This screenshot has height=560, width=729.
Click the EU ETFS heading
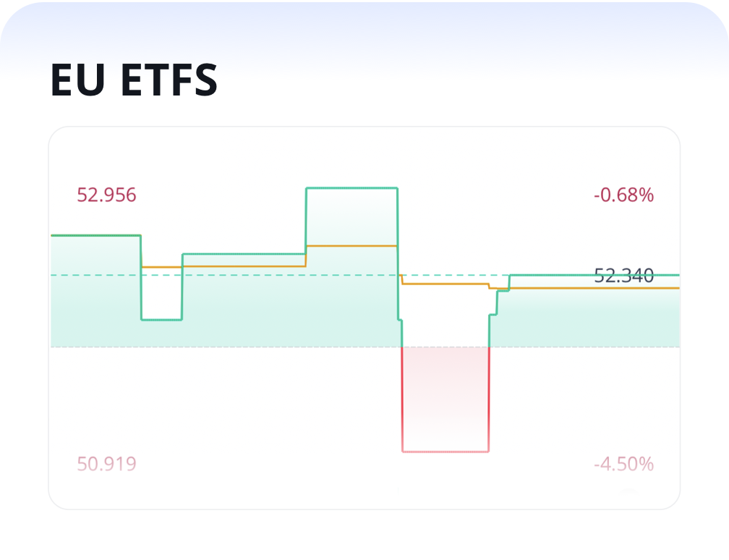[x=134, y=80]
